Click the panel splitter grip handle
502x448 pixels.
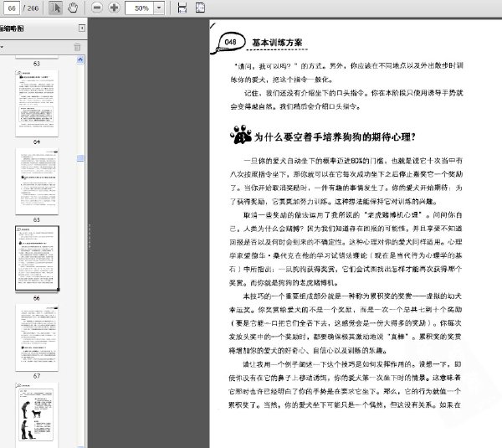pyautogui.click(x=90, y=236)
